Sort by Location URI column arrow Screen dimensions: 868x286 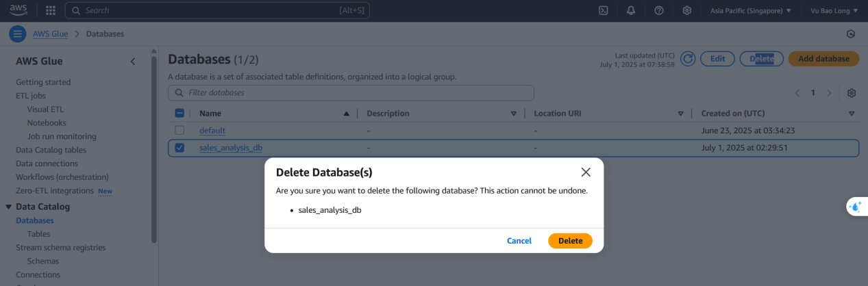pos(680,114)
